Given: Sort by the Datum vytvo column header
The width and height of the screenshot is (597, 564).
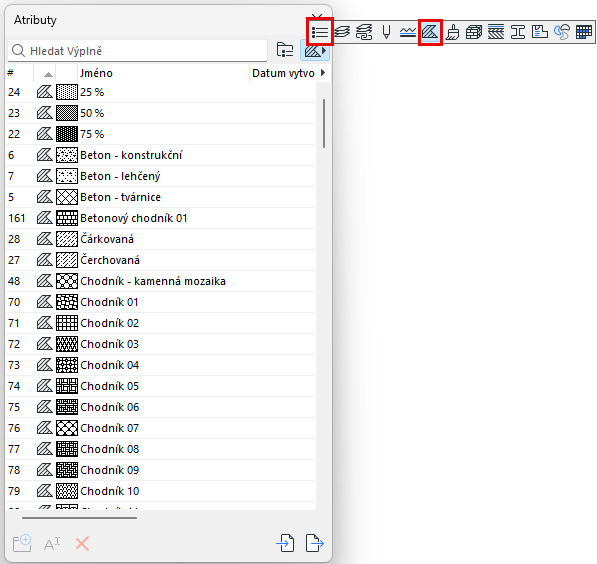Looking at the screenshot, I should [x=283, y=73].
